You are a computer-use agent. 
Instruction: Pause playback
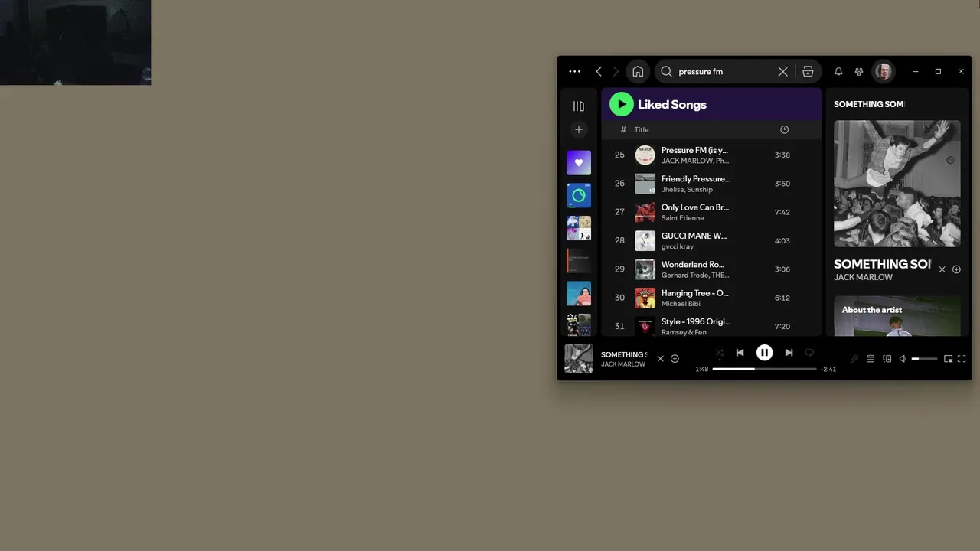764,353
